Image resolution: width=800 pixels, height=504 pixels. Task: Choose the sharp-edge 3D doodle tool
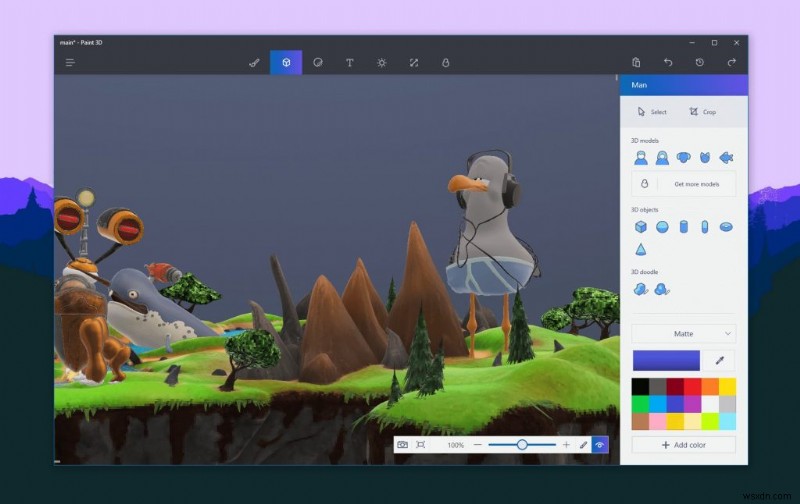[x=641, y=289]
